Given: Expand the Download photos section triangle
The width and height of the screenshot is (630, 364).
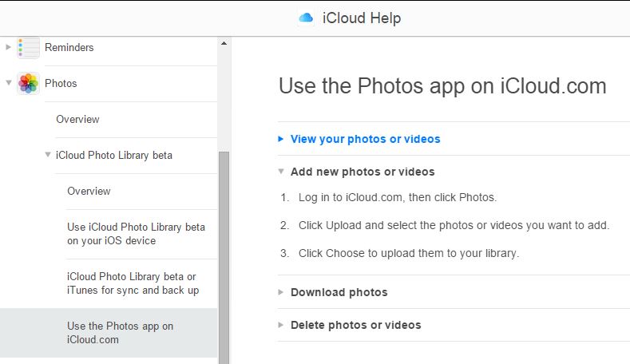Looking at the screenshot, I should point(281,292).
